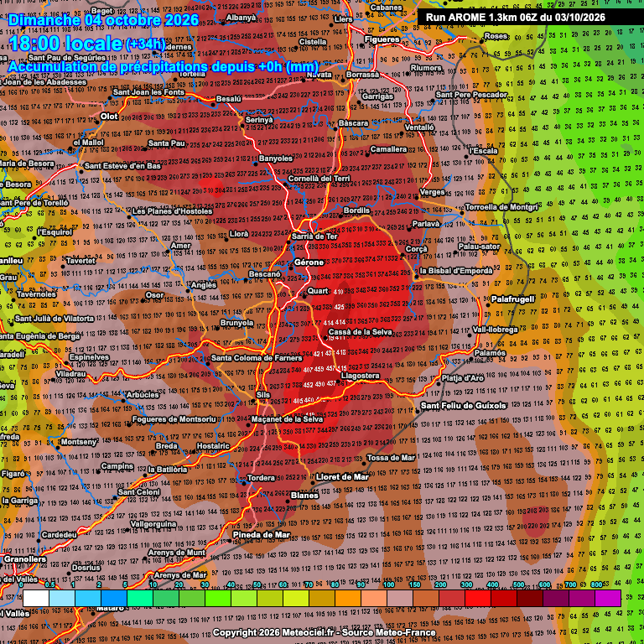
Task: Select the Maçanet de la Selva label
Action: coord(287,419)
